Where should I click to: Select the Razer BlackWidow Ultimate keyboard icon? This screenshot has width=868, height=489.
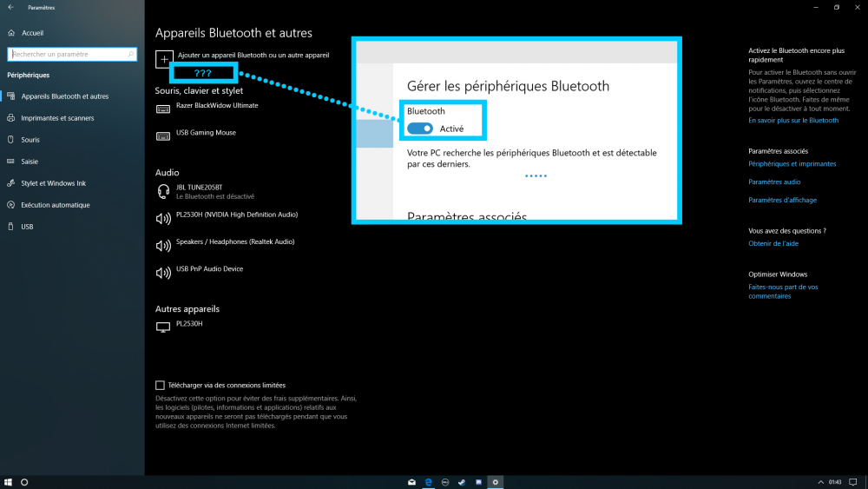coord(163,109)
